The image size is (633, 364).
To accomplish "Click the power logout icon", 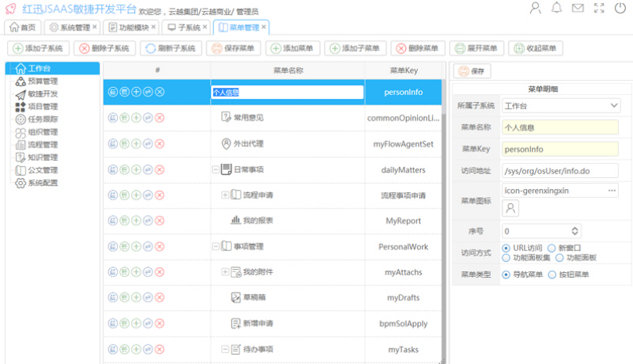I will [x=620, y=8].
